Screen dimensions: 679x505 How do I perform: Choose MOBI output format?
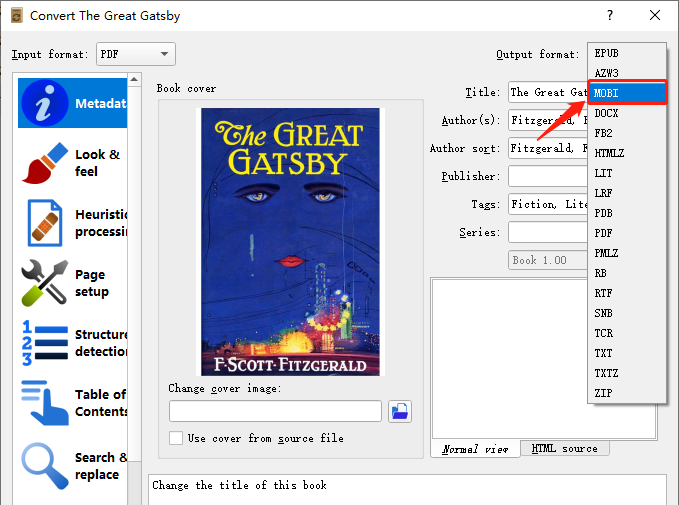pos(627,93)
